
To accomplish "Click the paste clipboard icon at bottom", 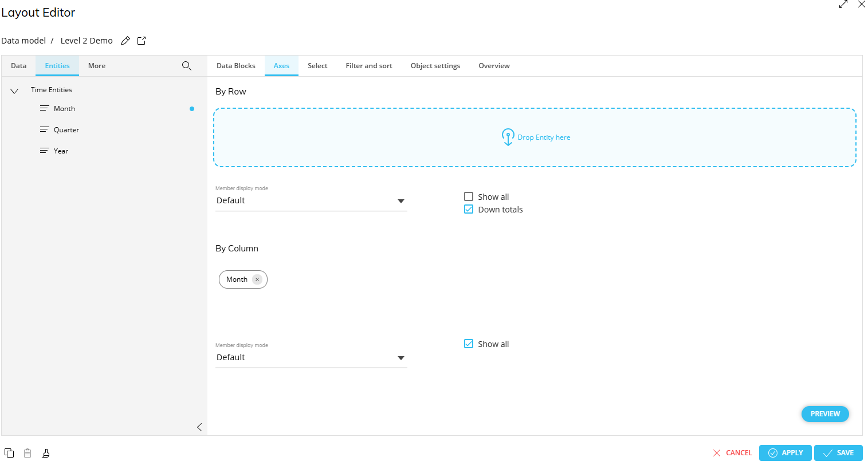I will coord(28,453).
